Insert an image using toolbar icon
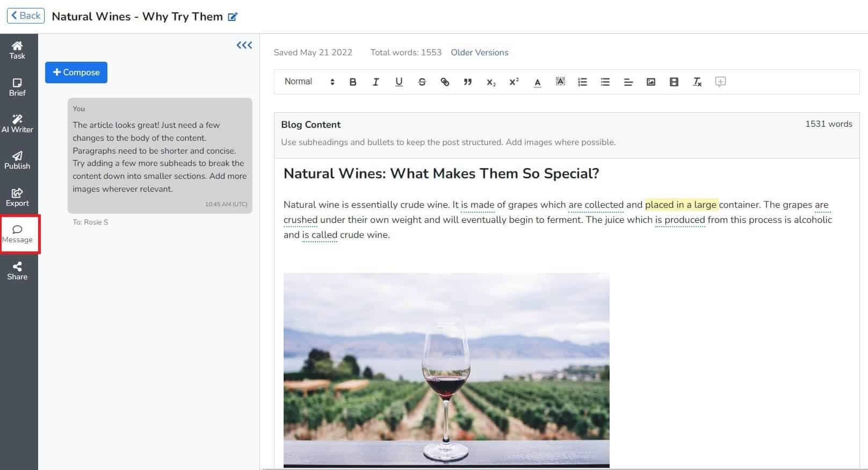Screen dimensions: 868x470 coord(650,82)
